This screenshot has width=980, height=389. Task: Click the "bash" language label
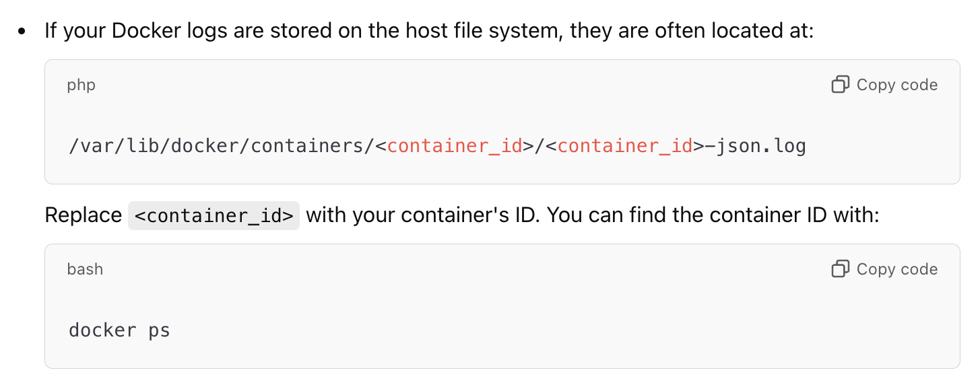tap(85, 269)
